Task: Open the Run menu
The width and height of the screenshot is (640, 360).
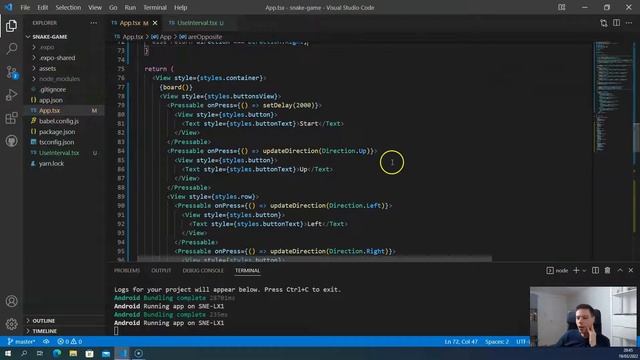Action: pos(130,7)
